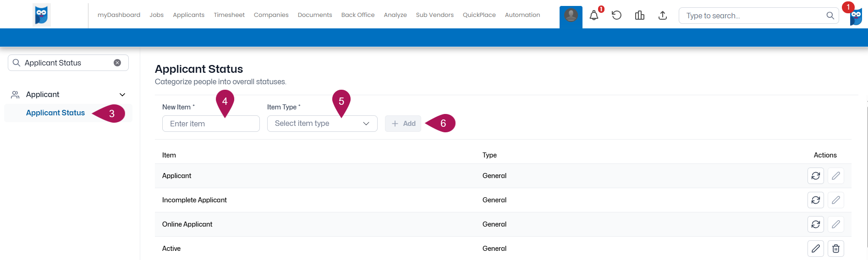868x260 pixels.
Task: Click sync icon for Online Applicant row
Action: [816, 224]
